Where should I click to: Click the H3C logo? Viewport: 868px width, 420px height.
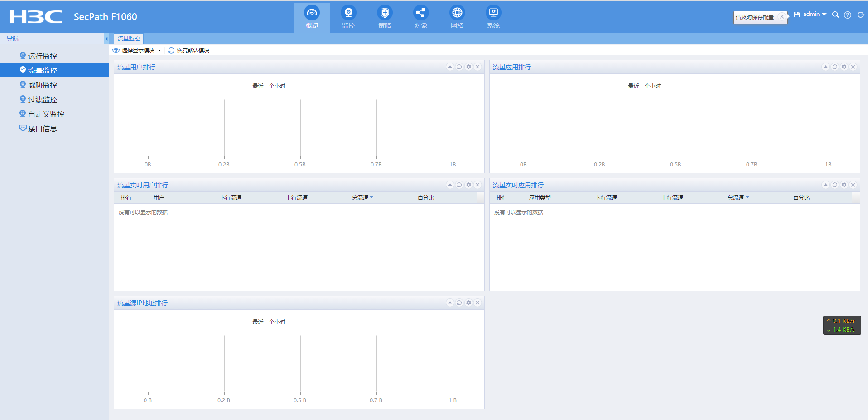pyautogui.click(x=36, y=17)
